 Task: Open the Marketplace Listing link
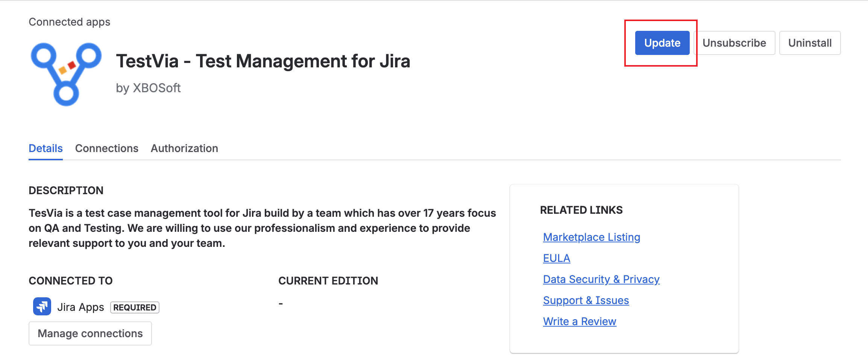point(592,237)
